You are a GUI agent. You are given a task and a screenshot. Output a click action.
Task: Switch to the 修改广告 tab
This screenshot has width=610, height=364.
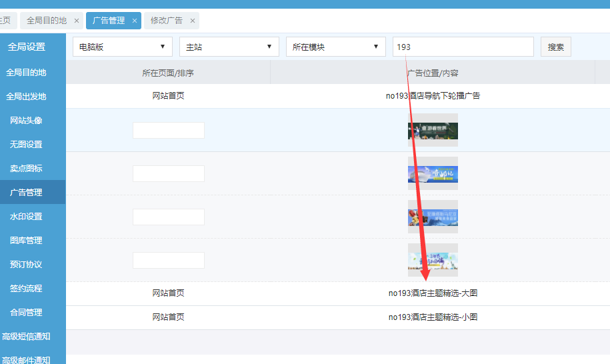pos(167,21)
